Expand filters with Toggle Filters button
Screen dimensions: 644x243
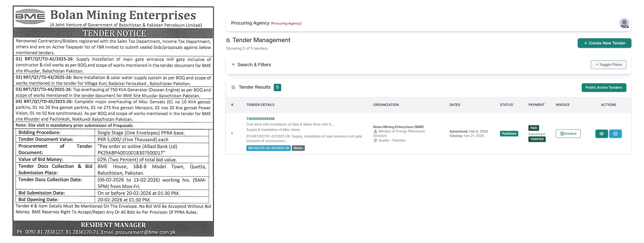608,65
